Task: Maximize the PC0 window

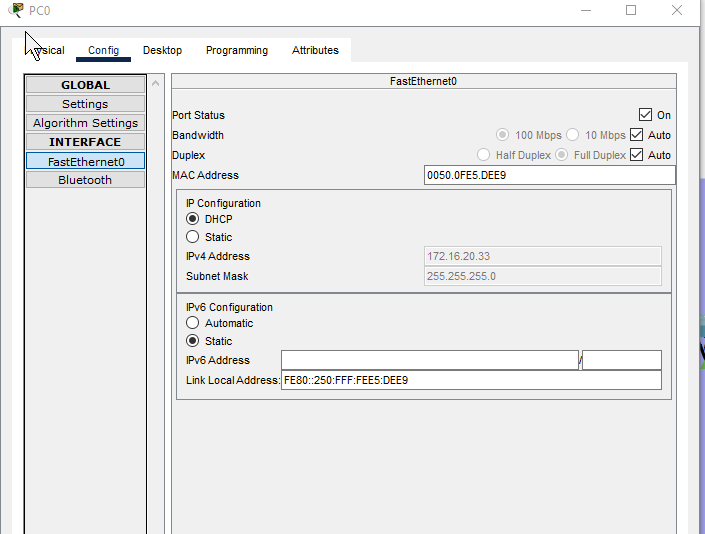Action: coord(631,10)
